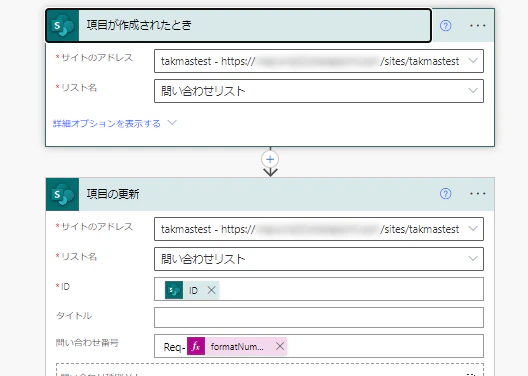Viewport: 528px width, 376px height.
Task: Open help for 項目の更新 action
Action: tap(445, 194)
